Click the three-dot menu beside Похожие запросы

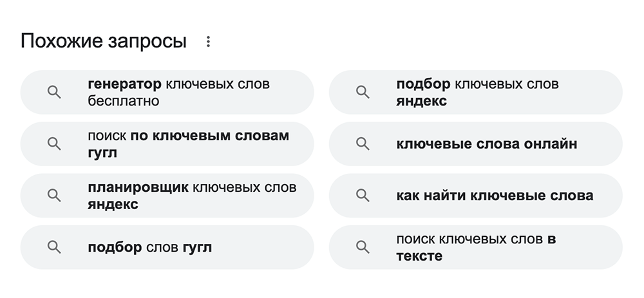coord(208,42)
